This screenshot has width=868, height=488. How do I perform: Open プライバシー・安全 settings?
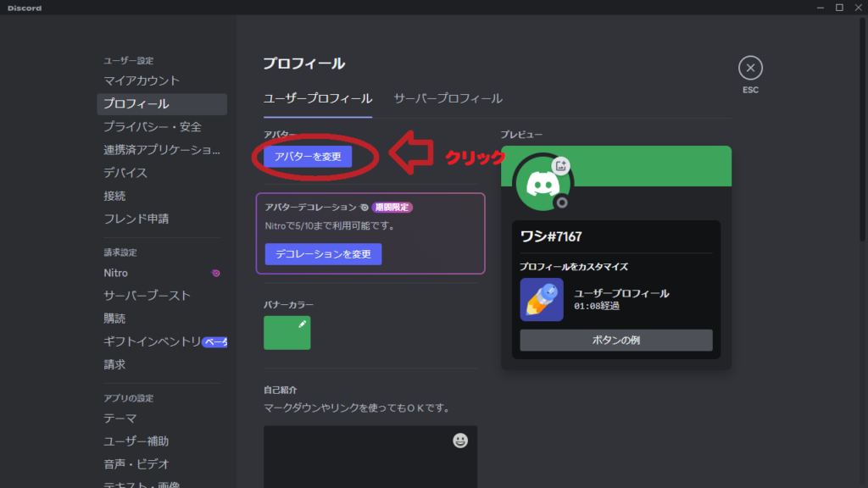point(162,127)
